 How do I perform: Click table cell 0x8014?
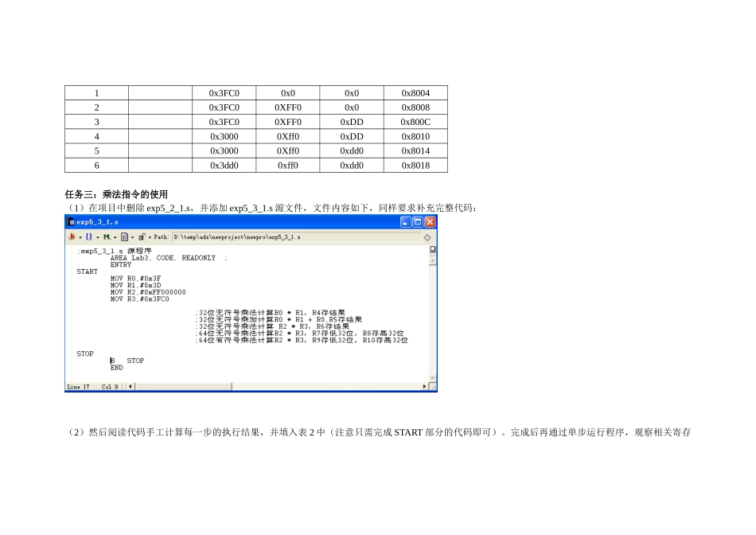[x=415, y=151]
